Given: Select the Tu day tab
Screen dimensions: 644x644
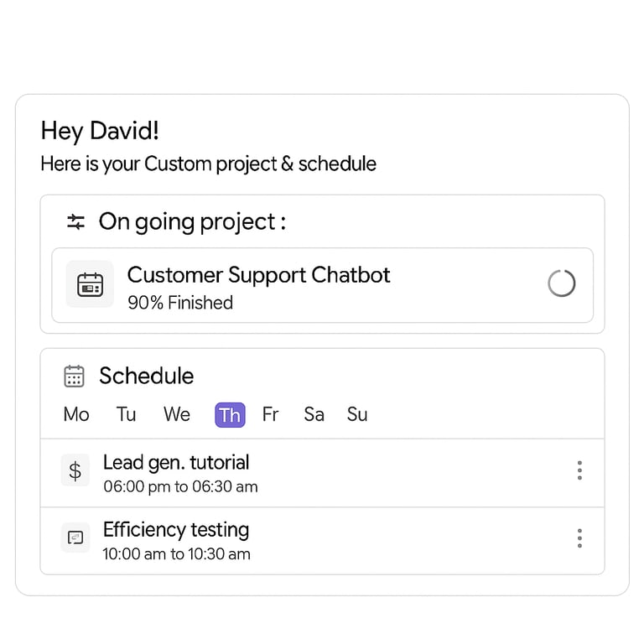Looking at the screenshot, I should tap(127, 414).
